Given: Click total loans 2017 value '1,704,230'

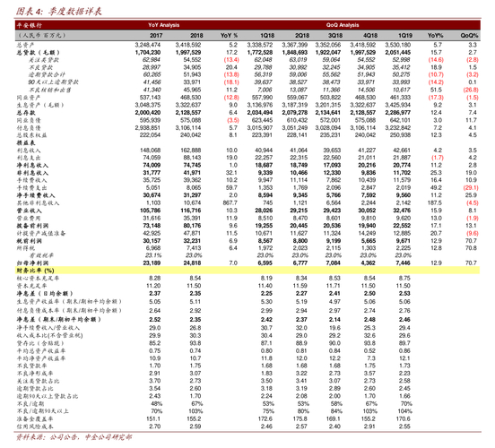Looking at the screenshot, I should point(148,52).
